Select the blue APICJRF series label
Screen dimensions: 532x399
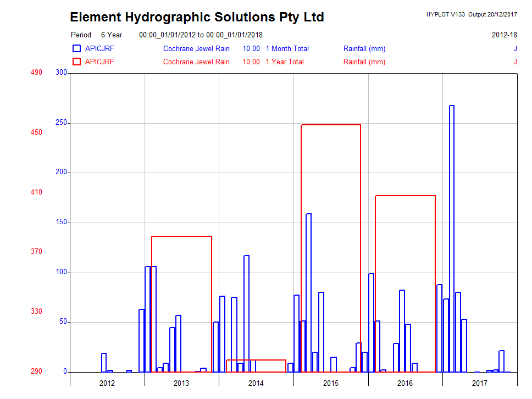[99, 49]
